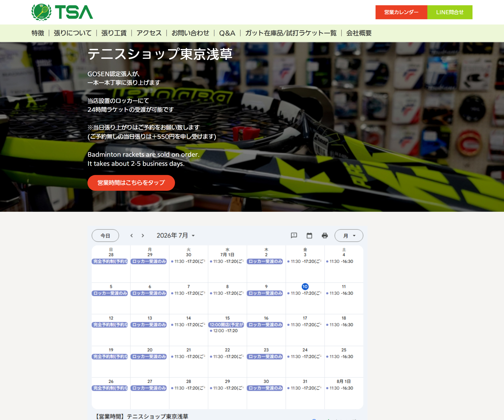Go to next month in calendar

click(x=143, y=235)
